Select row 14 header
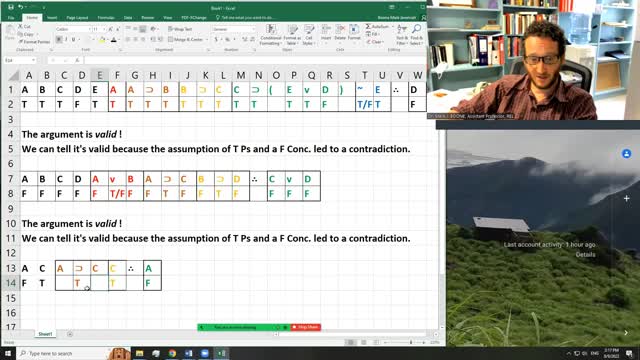The width and height of the screenshot is (640, 360). pyautogui.click(x=10, y=283)
